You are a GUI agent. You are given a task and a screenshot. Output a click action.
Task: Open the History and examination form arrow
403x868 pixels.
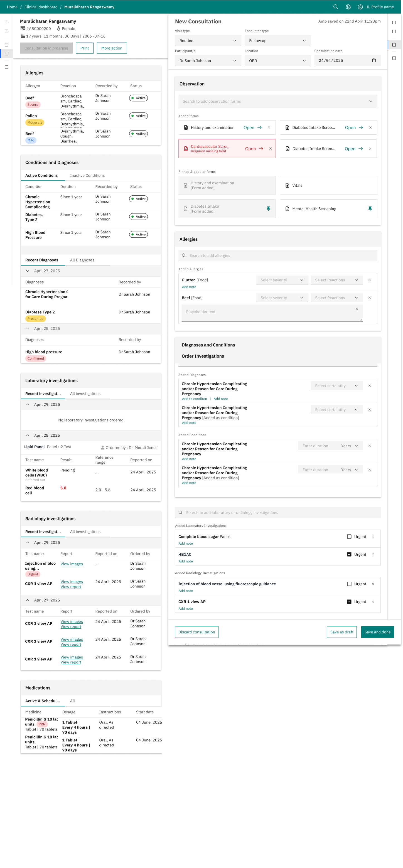(259, 128)
